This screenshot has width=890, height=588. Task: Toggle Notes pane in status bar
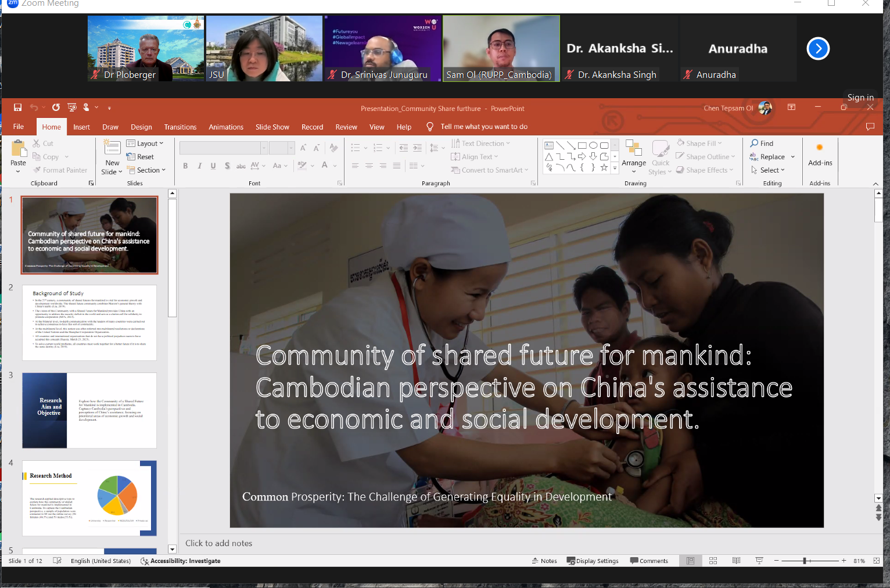(x=544, y=561)
